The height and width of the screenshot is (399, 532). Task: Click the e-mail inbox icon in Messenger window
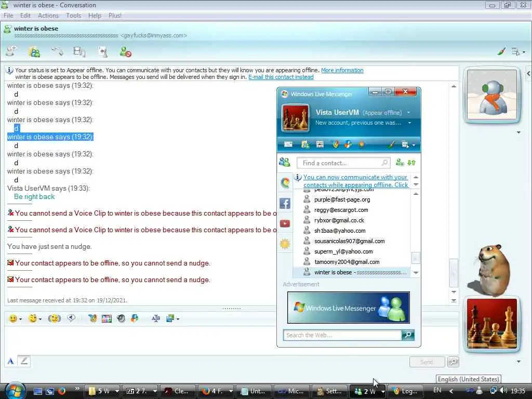(288, 144)
